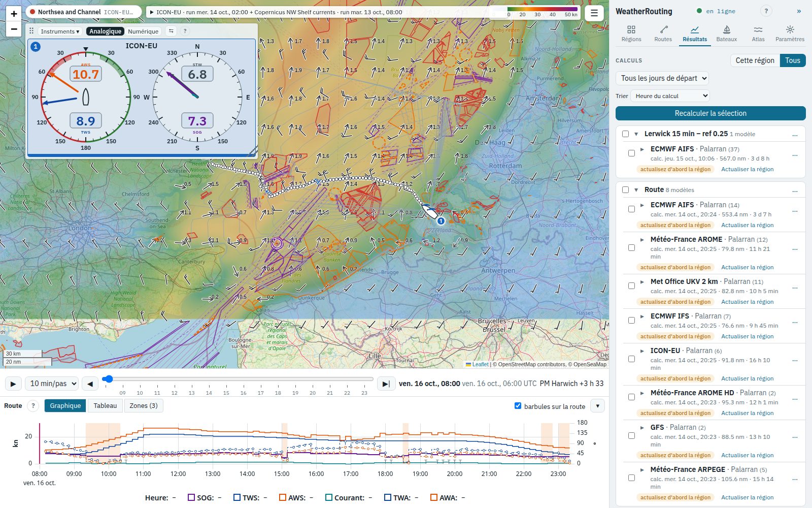Click Actualiser la région for ICON-EU
Image resolution: width=812 pixels, height=508 pixels.
747,378
